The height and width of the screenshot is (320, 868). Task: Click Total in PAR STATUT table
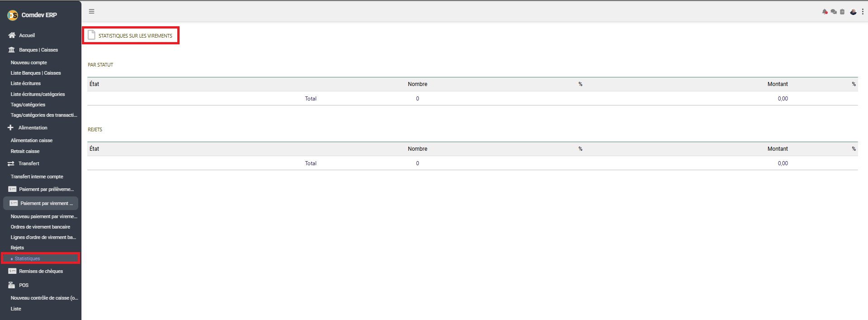[311, 99]
